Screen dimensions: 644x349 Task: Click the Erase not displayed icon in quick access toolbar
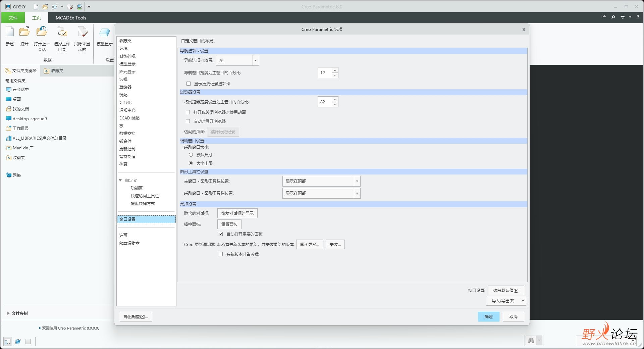pos(70,7)
